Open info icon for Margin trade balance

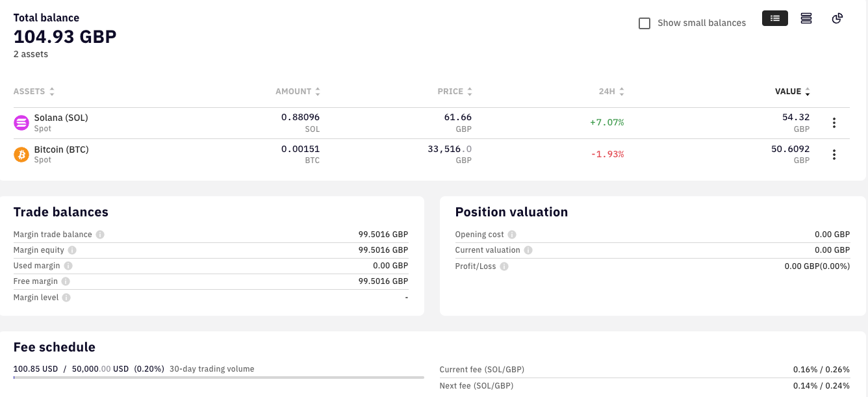tap(100, 235)
